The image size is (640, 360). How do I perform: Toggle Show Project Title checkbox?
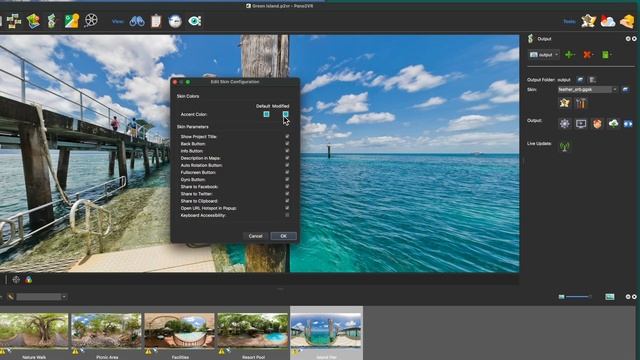[287, 136]
